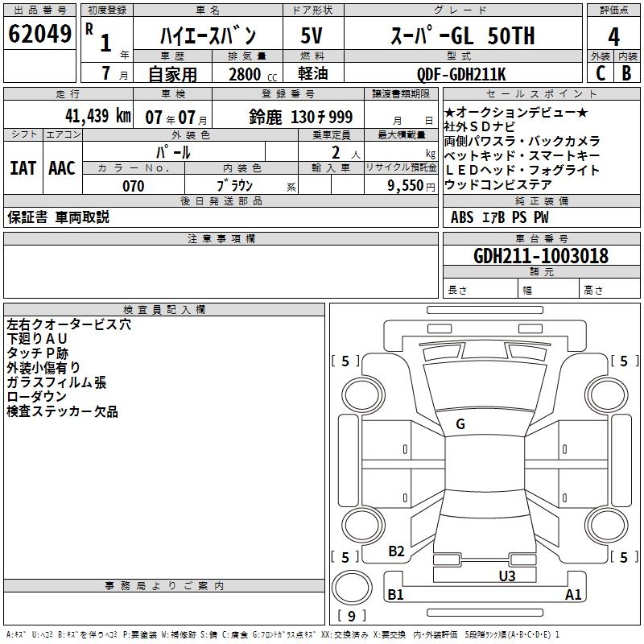Image resolution: width=644 pixels, height=644 pixels.
Task: Click interior grade B
Action: tap(626, 73)
